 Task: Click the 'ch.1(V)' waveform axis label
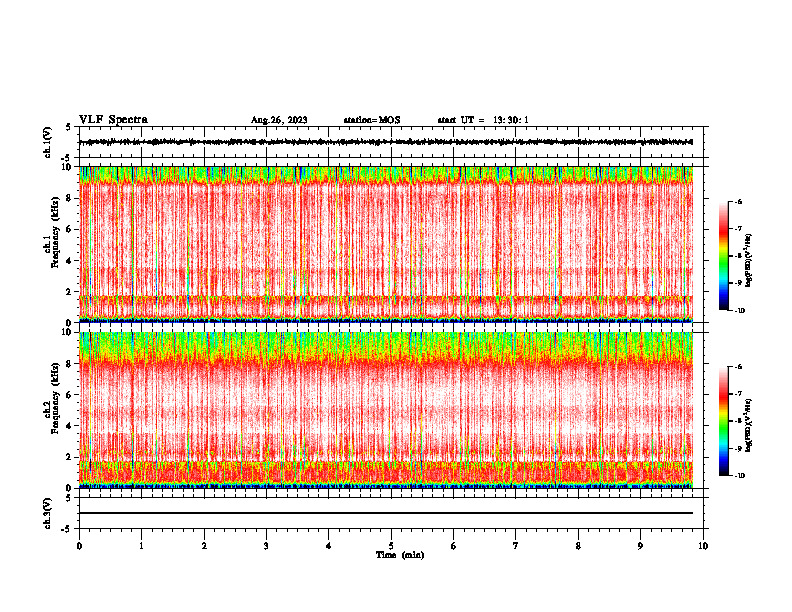click(x=47, y=142)
